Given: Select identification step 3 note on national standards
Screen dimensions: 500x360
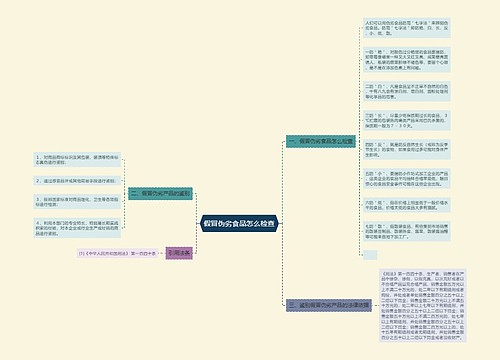Looking at the screenshot, I should (77, 202).
